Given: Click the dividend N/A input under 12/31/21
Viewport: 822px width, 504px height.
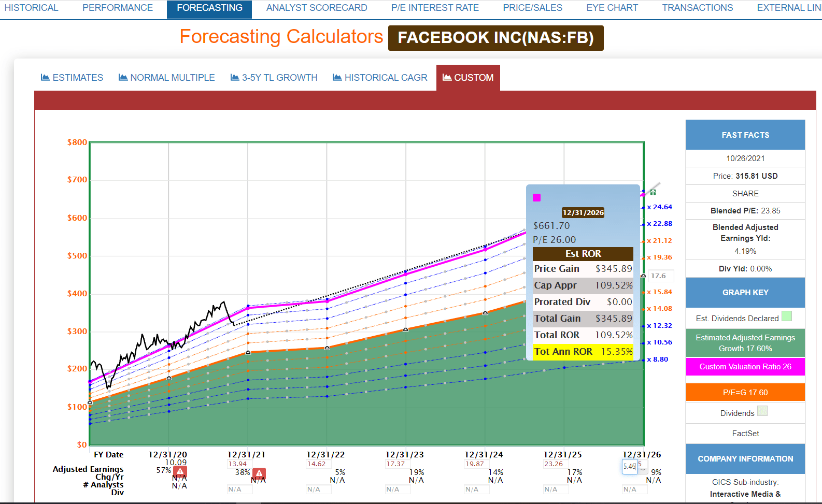Looking at the screenshot, I should (x=240, y=489).
